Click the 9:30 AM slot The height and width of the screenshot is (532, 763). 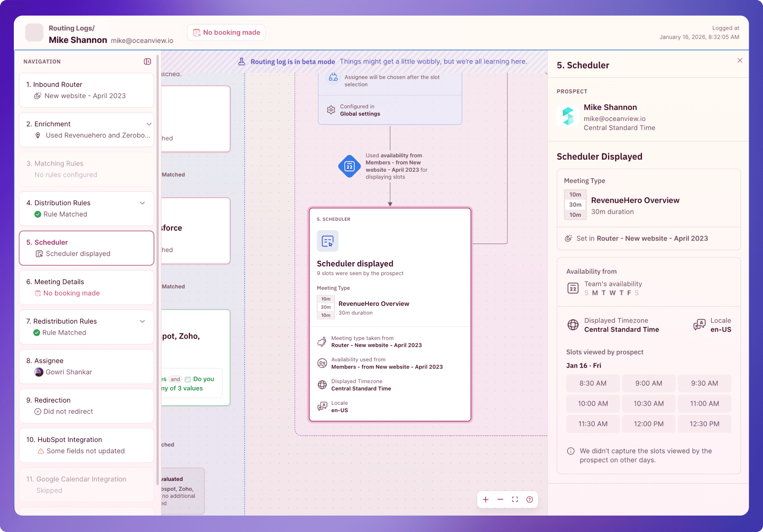[705, 383]
